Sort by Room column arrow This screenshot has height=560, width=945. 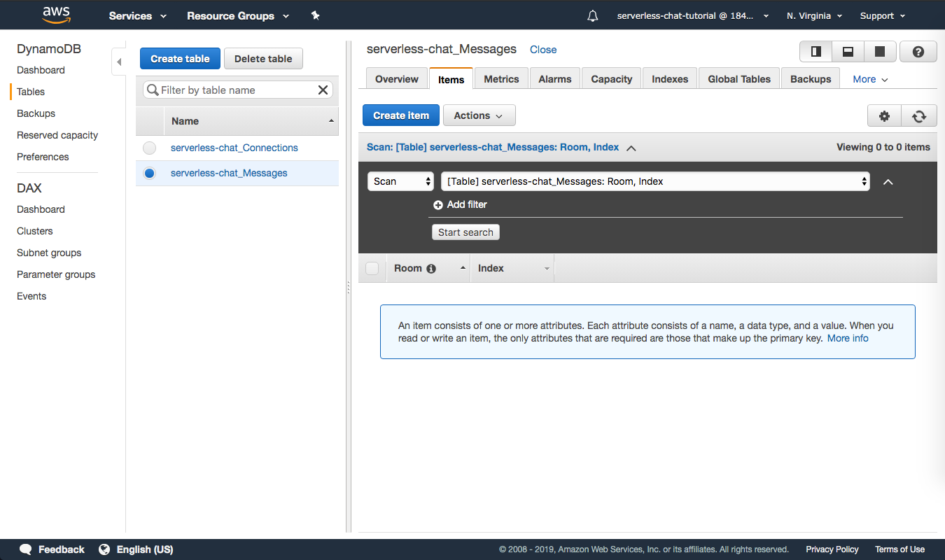(463, 269)
